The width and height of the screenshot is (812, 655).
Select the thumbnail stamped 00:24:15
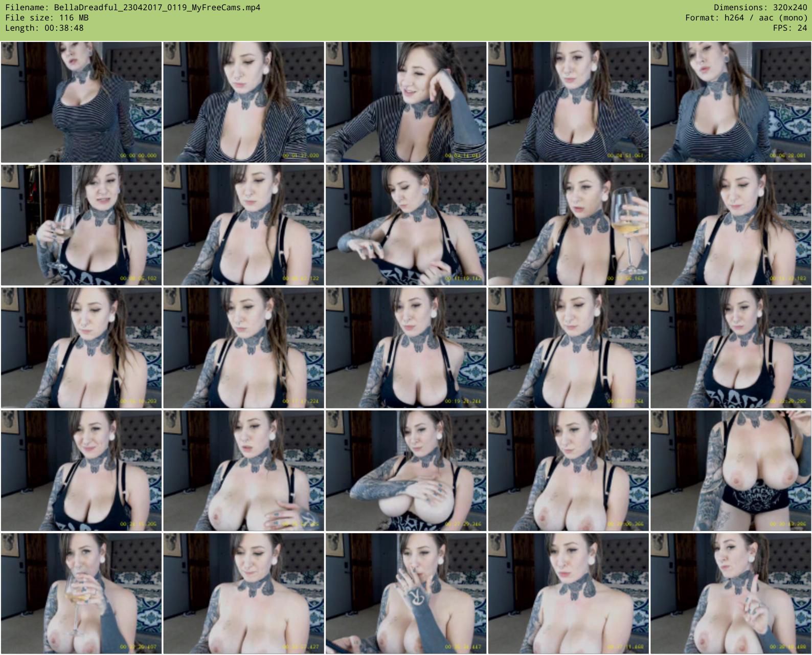[x=81, y=470]
